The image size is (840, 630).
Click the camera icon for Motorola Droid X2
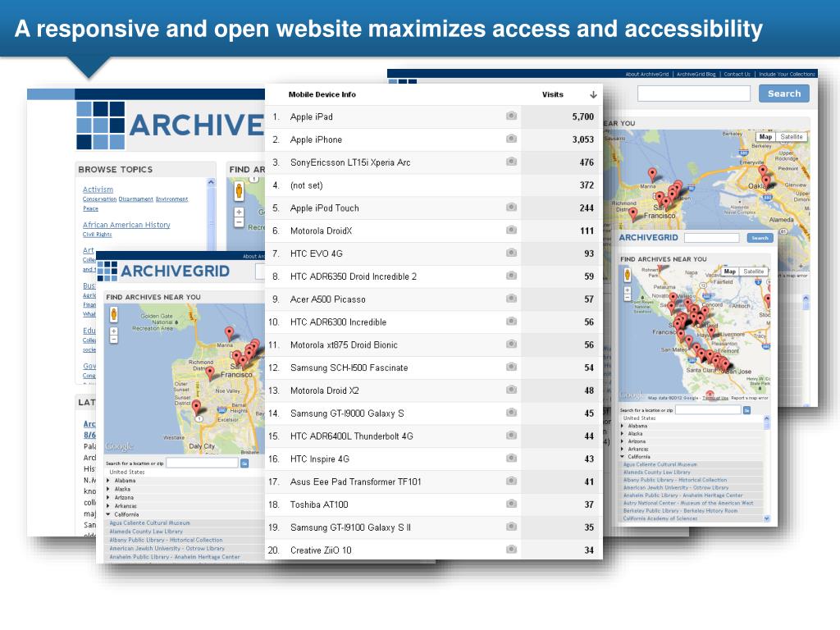point(512,390)
